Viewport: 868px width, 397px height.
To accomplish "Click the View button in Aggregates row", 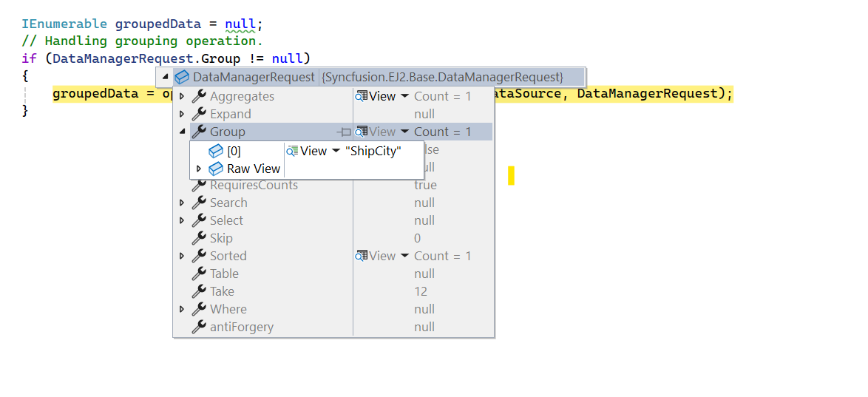I will click(382, 96).
